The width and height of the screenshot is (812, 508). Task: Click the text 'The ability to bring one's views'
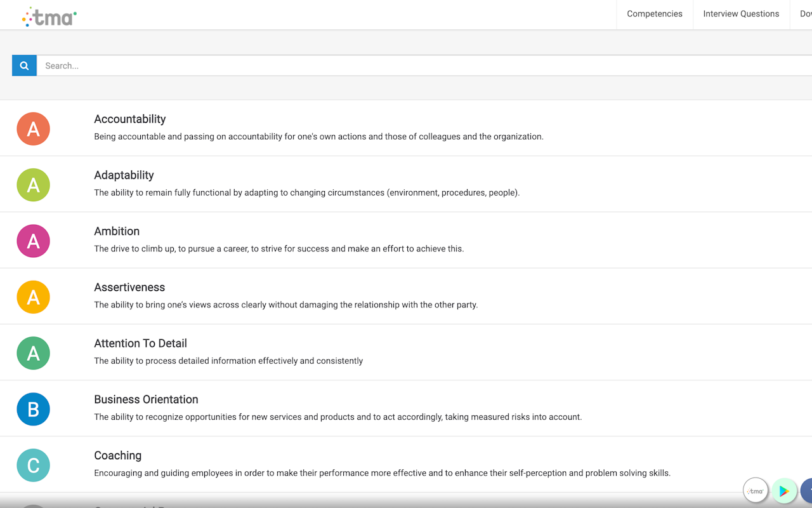286,305
